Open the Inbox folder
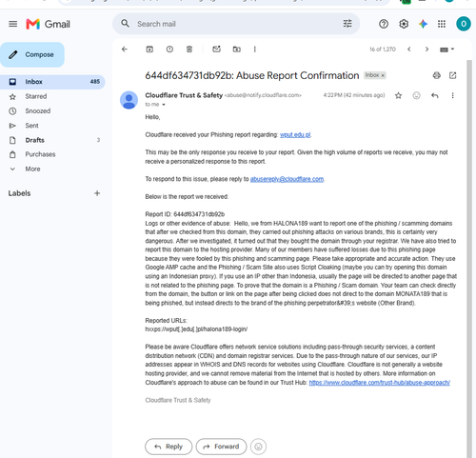 point(52,82)
